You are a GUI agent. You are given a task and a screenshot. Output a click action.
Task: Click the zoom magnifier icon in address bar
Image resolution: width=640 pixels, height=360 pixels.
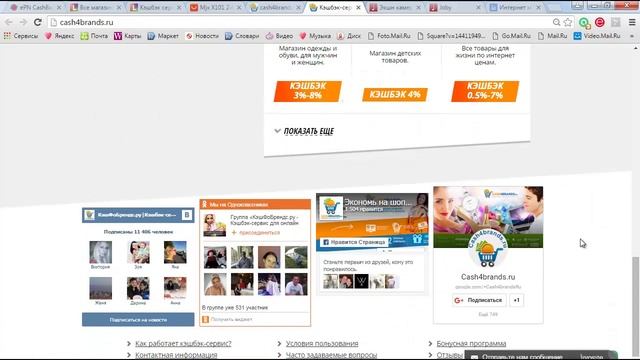[556, 22]
